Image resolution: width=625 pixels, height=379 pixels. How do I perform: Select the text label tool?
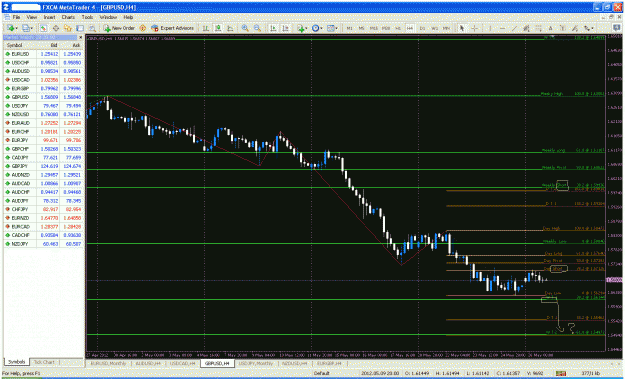[x=562, y=28]
